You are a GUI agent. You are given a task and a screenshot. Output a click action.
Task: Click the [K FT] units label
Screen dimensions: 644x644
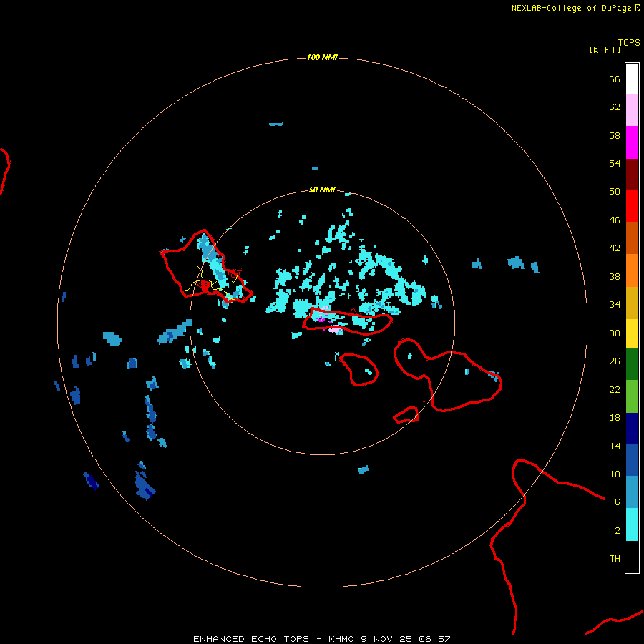click(x=605, y=49)
